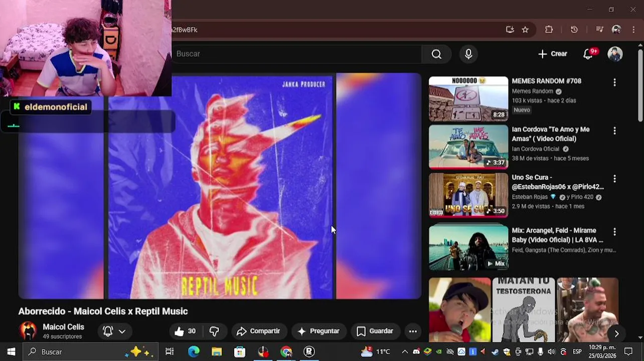Open Task View on taskbar
The height and width of the screenshot is (361, 644).
(170, 352)
